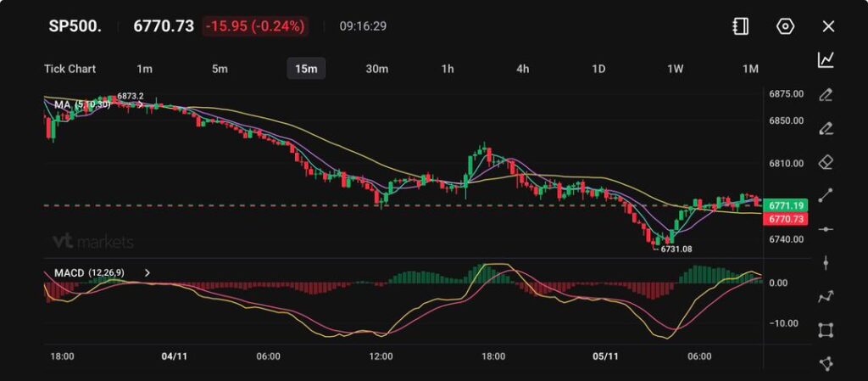The image size is (868, 381).
Task: Choose the 4h timeframe
Action: tap(523, 69)
